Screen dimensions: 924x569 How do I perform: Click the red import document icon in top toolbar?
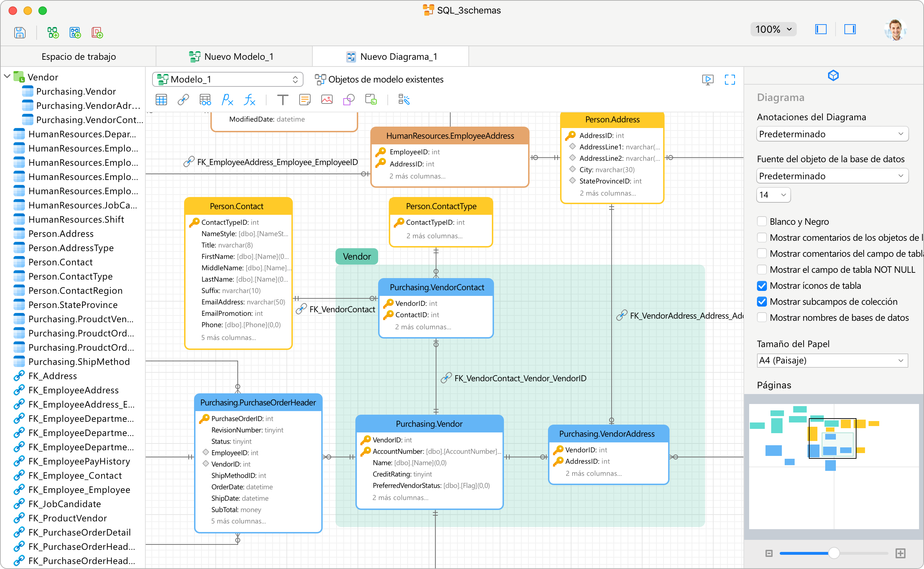[x=97, y=33]
